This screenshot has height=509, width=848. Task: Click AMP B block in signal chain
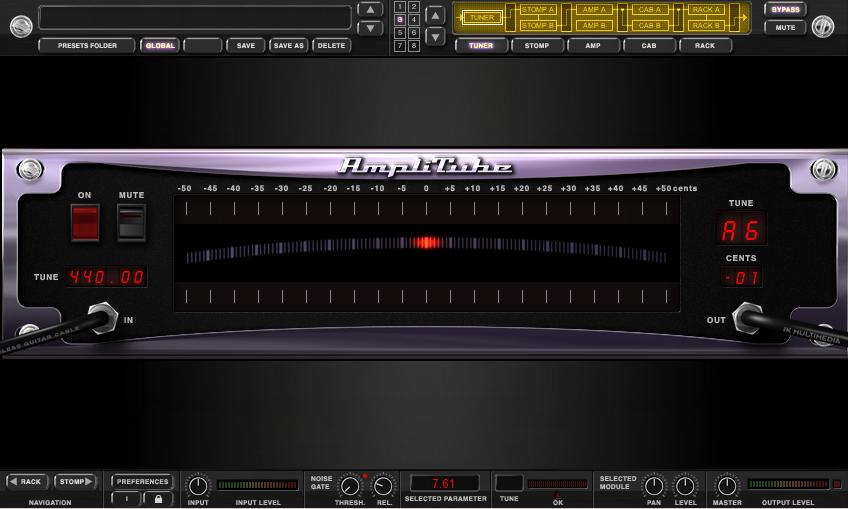coord(594,25)
